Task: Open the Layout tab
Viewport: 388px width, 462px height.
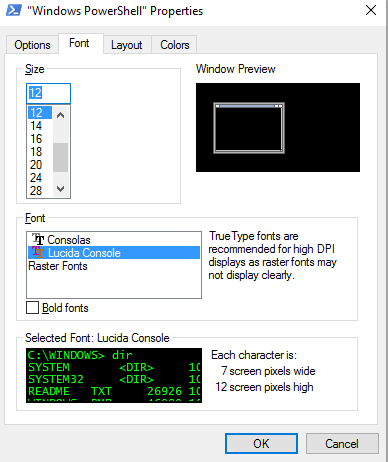Action: 127,45
